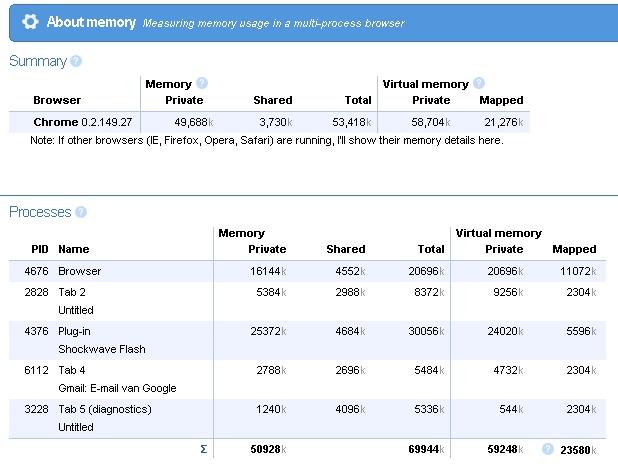Image resolution: width=618 pixels, height=467 pixels.
Task: Click the 53,418k total memory value
Action: 352,122
